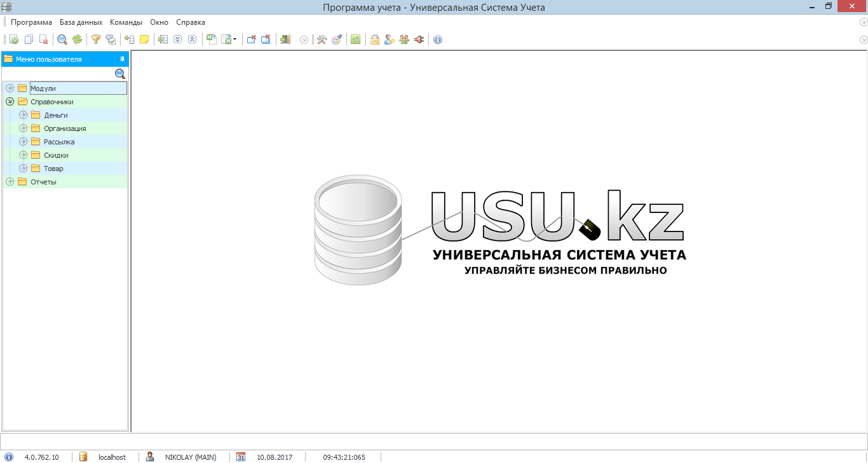Image resolution: width=868 pixels, height=463 pixels.
Task: Click the Меню пользователя panel header
Action: [65, 59]
